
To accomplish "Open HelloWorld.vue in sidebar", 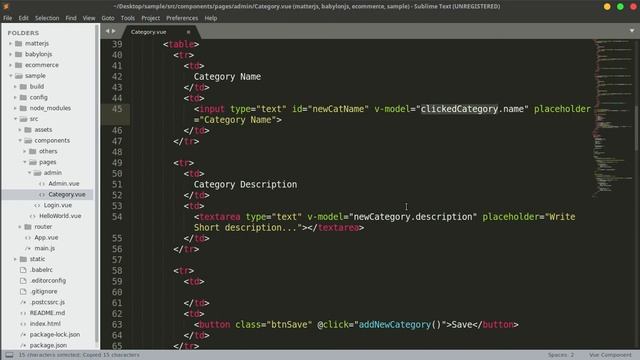I will 60,216.
